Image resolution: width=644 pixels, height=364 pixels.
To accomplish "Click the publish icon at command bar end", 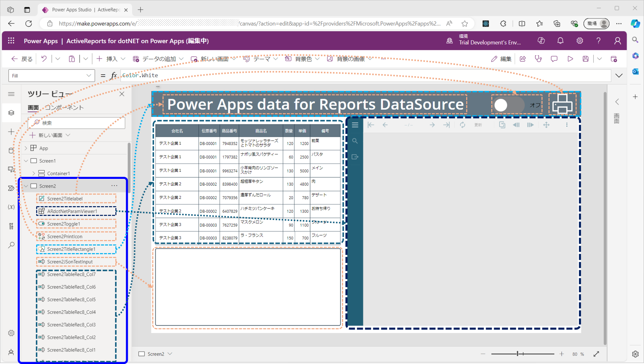I will click(x=614, y=59).
